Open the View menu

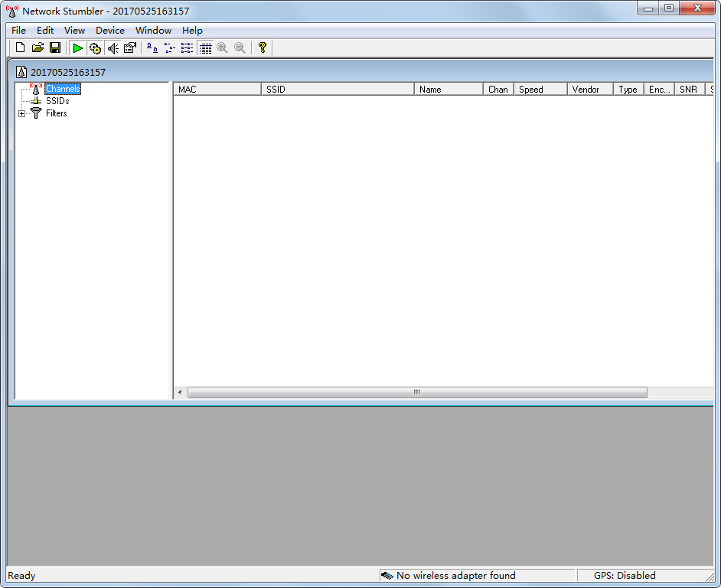[x=74, y=31]
